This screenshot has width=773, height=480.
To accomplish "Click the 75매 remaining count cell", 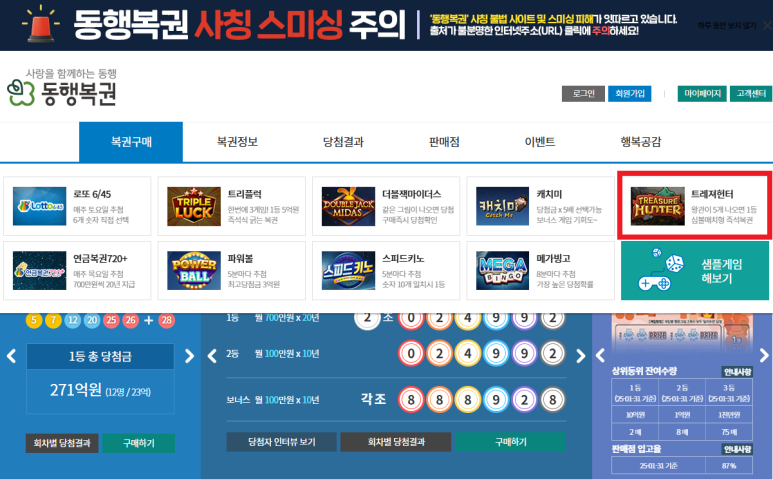I will (729, 432).
